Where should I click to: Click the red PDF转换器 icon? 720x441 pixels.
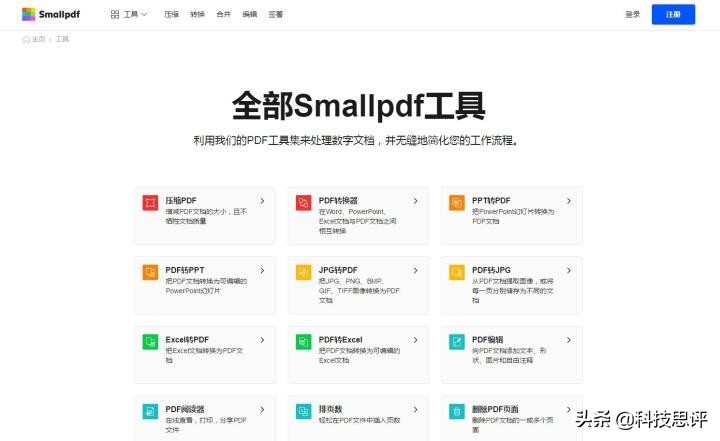[x=304, y=203]
